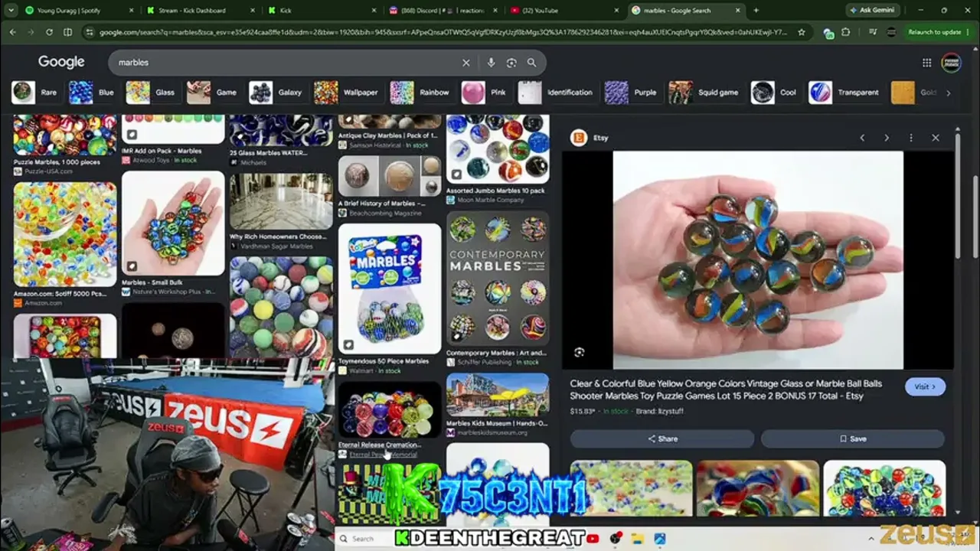Open the Assorted Jumbo Marbles 10 pack image
Image resolution: width=980 pixels, height=551 pixels.
coord(498,150)
